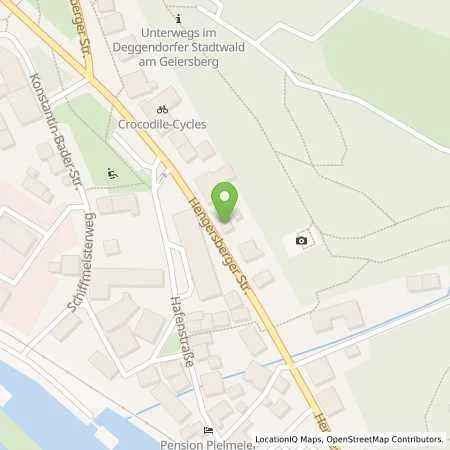Click the Konstantin-Bader-Str. street label
The image size is (450, 450).
pyautogui.click(x=55, y=132)
